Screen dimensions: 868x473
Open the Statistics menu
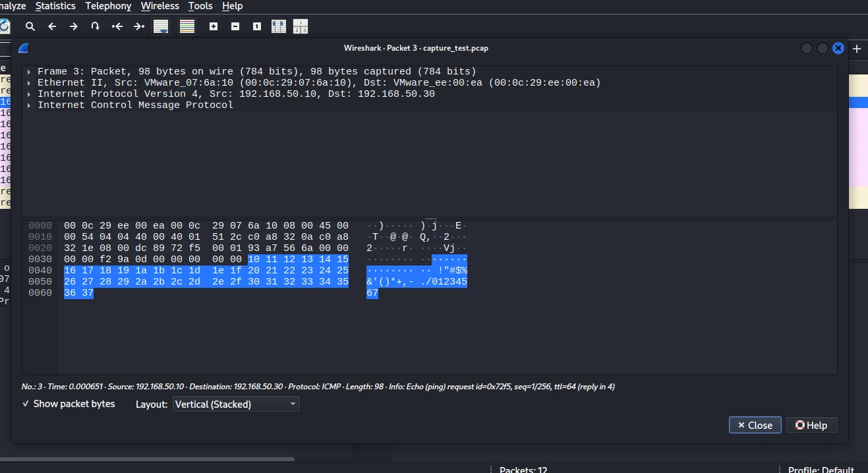(55, 6)
